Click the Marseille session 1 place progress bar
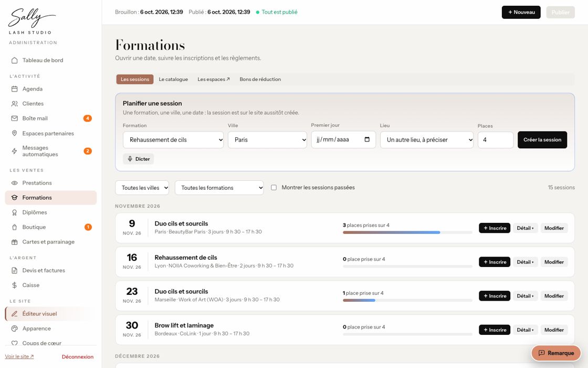This screenshot has width=588, height=368. (x=407, y=300)
